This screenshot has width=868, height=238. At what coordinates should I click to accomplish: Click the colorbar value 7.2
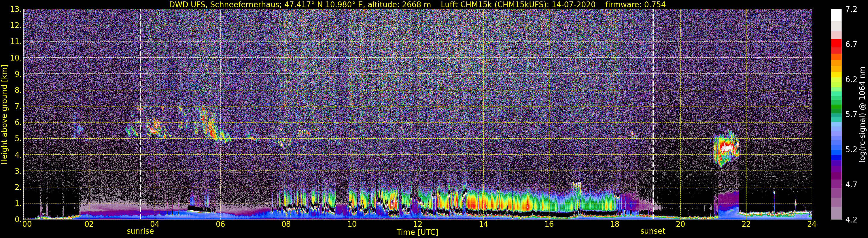pos(851,9)
